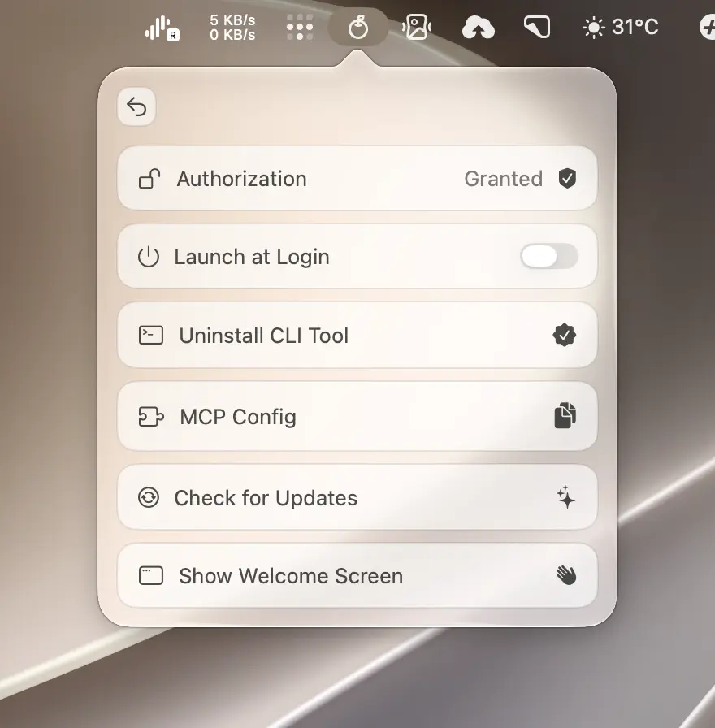Image resolution: width=715 pixels, height=728 pixels.
Task: Select Check for Updates
Action: click(357, 497)
